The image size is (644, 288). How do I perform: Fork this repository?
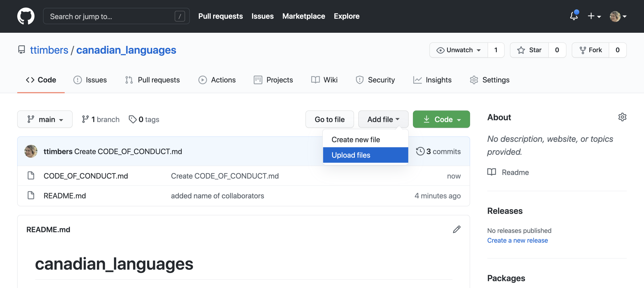591,50
